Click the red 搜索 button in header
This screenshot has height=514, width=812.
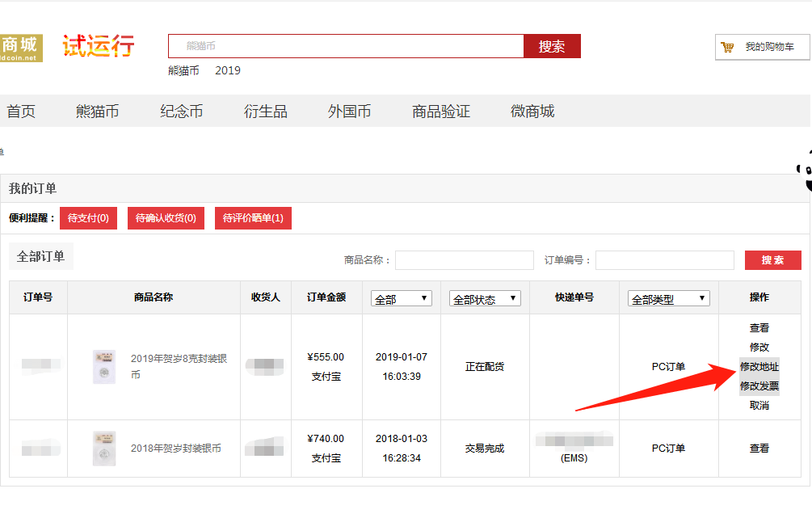[552, 46]
